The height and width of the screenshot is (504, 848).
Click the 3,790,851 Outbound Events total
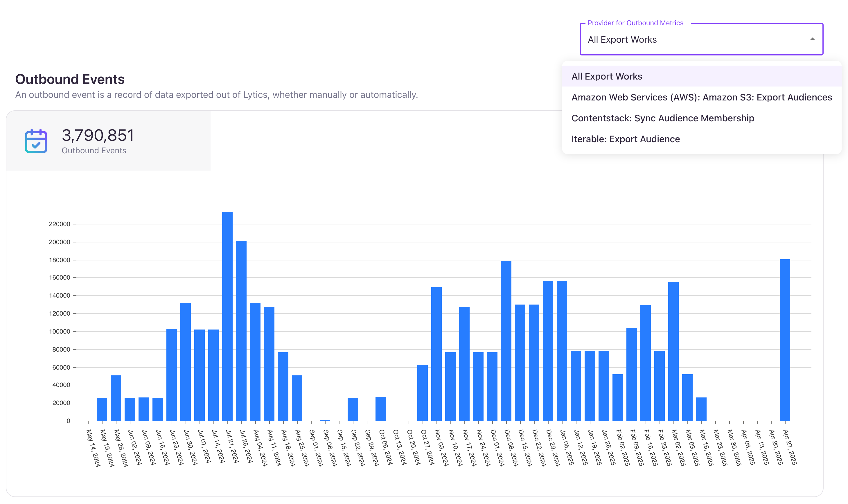pyautogui.click(x=98, y=136)
